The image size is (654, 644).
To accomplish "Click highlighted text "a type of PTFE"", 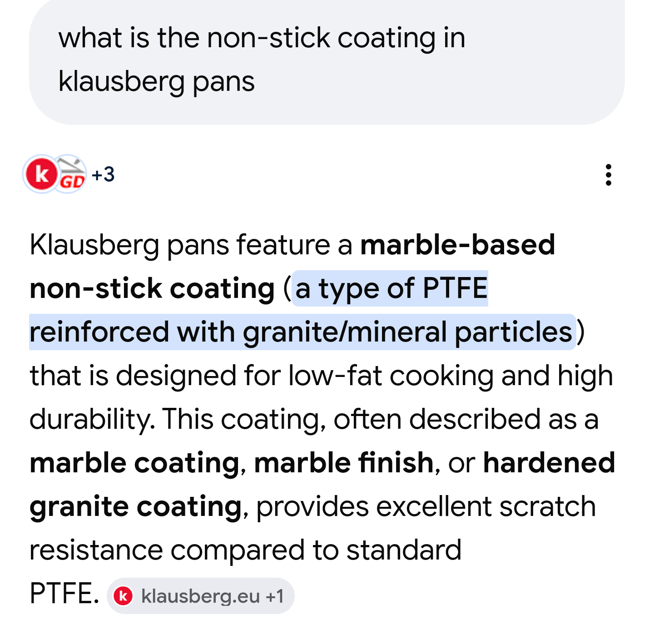I will (391, 288).
